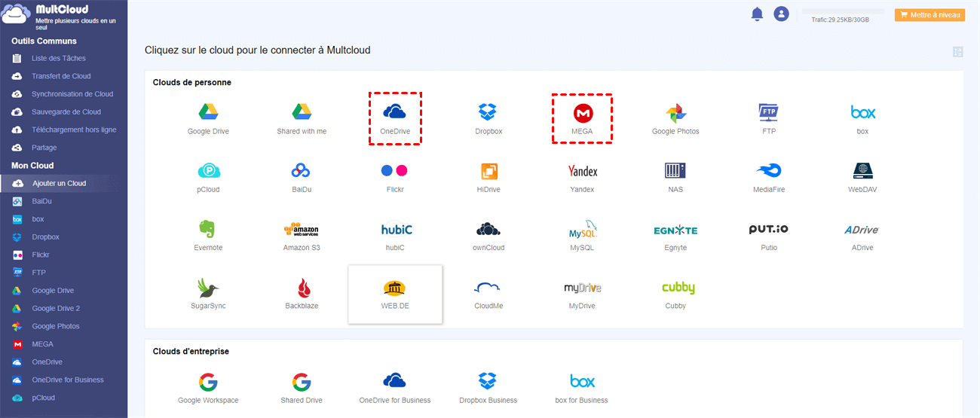Select the WEB.DE cloud tile

[395, 294]
